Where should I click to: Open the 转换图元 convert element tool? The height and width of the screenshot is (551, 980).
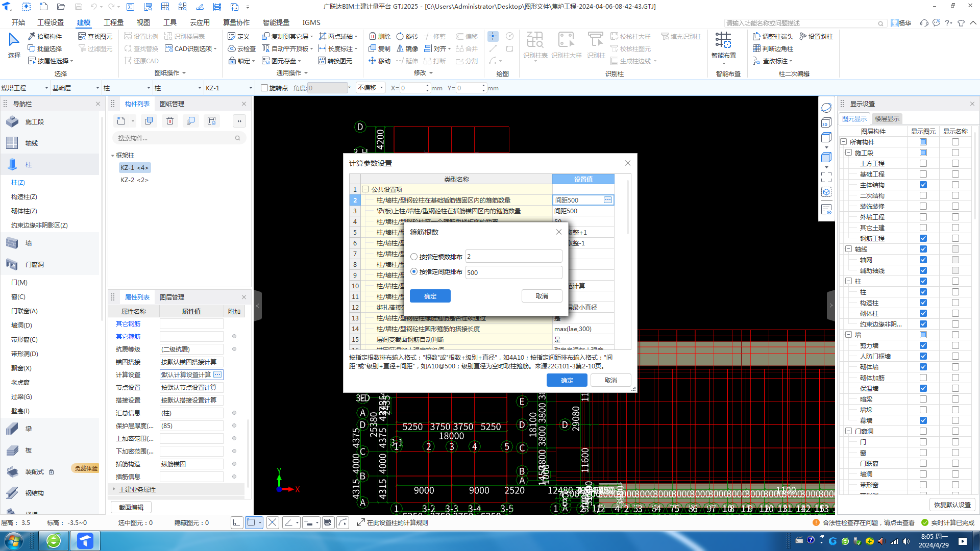(335, 61)
